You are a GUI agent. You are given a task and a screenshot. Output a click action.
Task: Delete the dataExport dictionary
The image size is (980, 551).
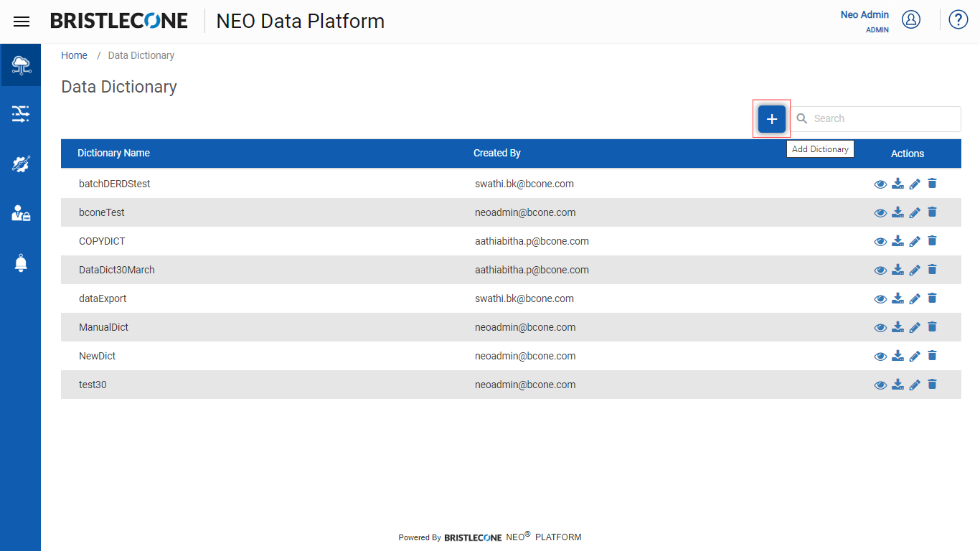(x=932, y=298)
